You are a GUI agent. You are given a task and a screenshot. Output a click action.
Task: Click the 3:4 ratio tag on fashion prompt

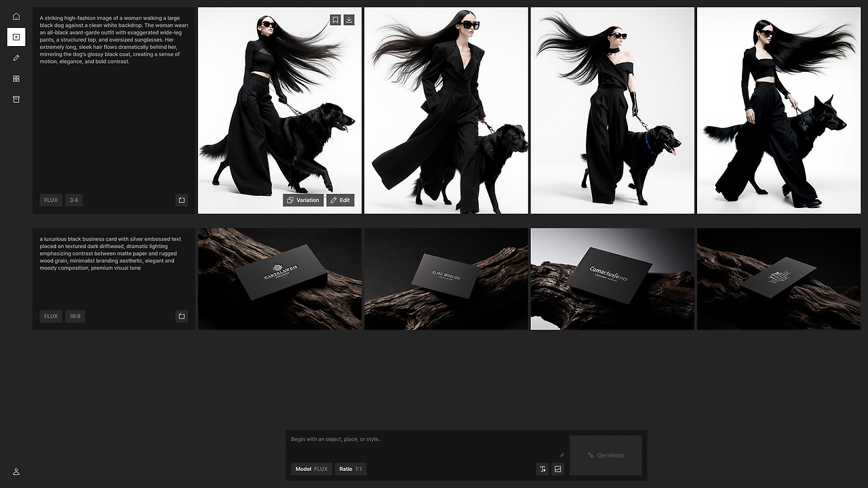74,200
